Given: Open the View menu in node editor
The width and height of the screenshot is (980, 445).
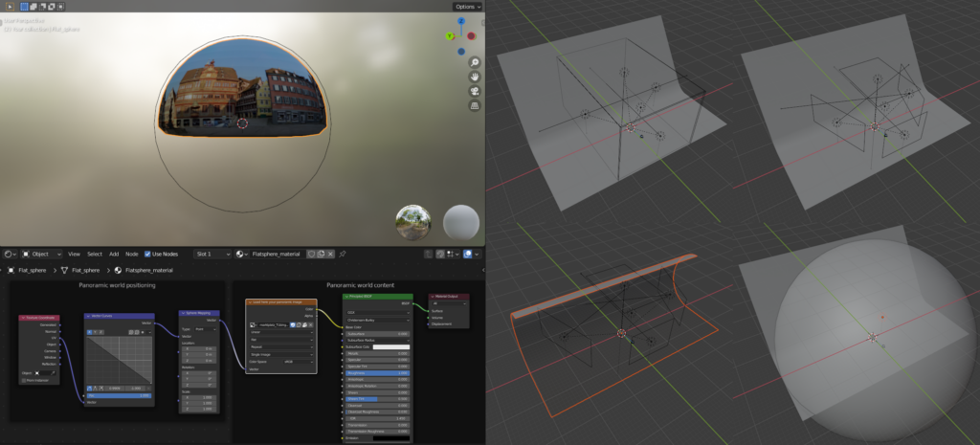Looking at the screenshot, I should point(74,254).
